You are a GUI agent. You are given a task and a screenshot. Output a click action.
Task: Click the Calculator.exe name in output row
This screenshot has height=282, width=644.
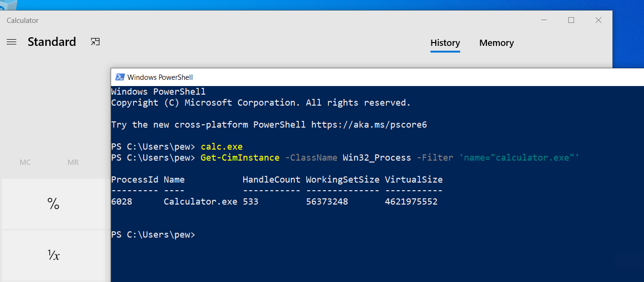click(201, 202)
